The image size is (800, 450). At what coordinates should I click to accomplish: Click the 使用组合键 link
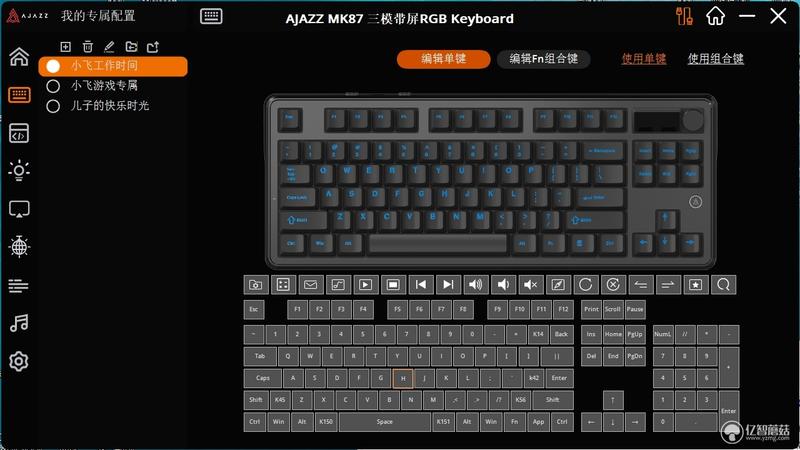715,59
